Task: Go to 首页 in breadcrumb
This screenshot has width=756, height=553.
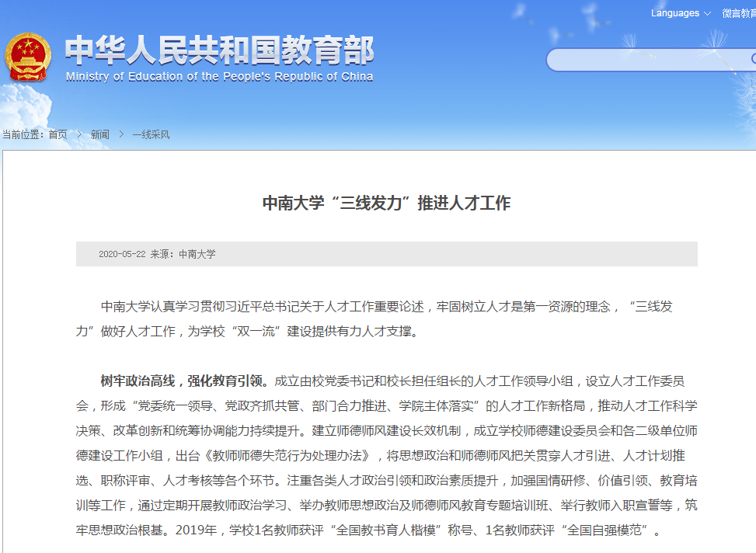Action: (57, 134)
